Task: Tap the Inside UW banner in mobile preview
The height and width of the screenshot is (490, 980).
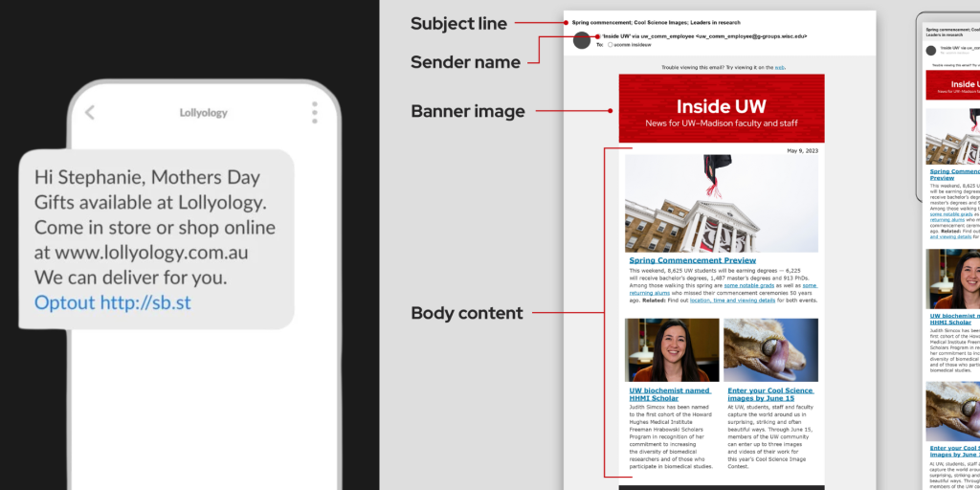Action: click(x=953, y=86)
